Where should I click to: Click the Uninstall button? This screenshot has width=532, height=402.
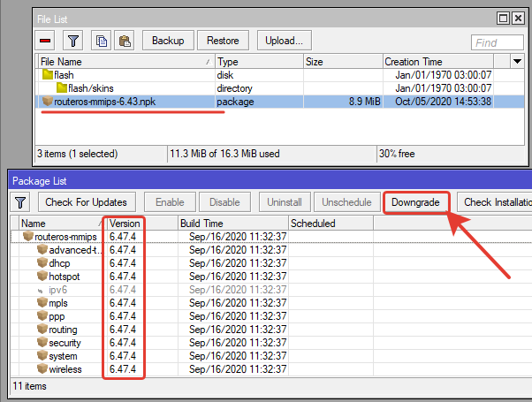click(285, 202)
